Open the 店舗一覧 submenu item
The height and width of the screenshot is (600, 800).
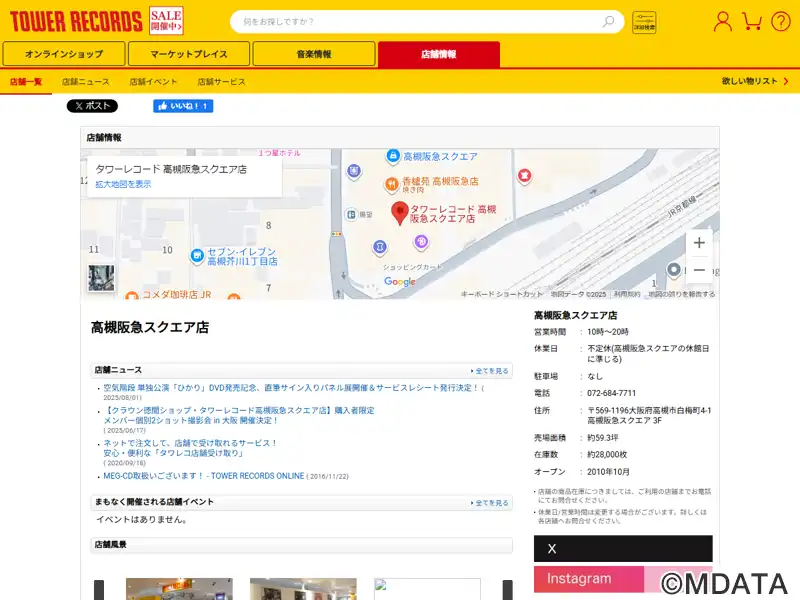point(26,82)
